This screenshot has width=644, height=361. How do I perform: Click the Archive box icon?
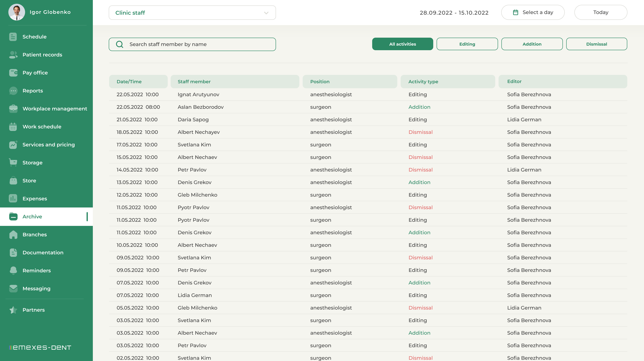(x=13, y=216)
